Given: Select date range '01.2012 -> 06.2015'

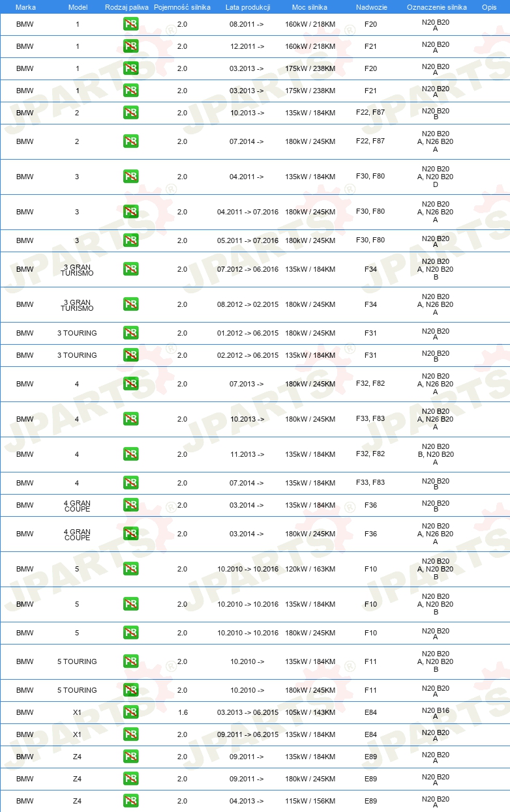Looking at the screenshot, I should (x=247, y=333).
